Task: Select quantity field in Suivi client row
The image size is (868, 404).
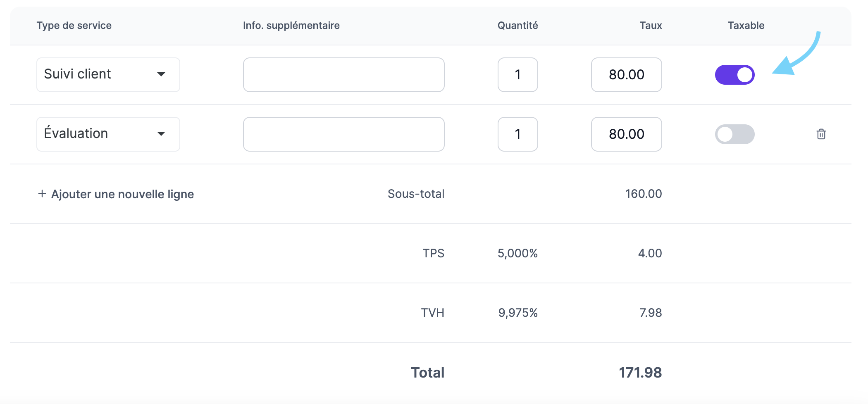Action: pos(518,75)
